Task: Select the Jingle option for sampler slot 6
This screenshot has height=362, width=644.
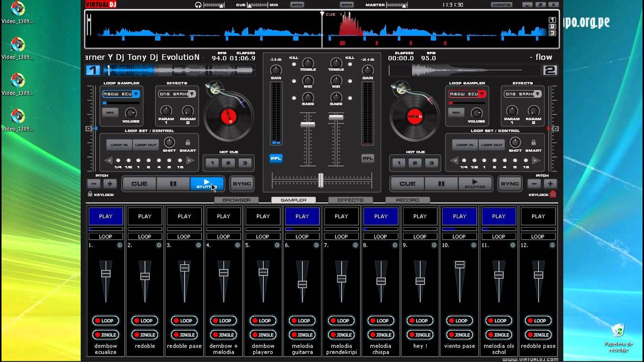Action: click(302, 335)
